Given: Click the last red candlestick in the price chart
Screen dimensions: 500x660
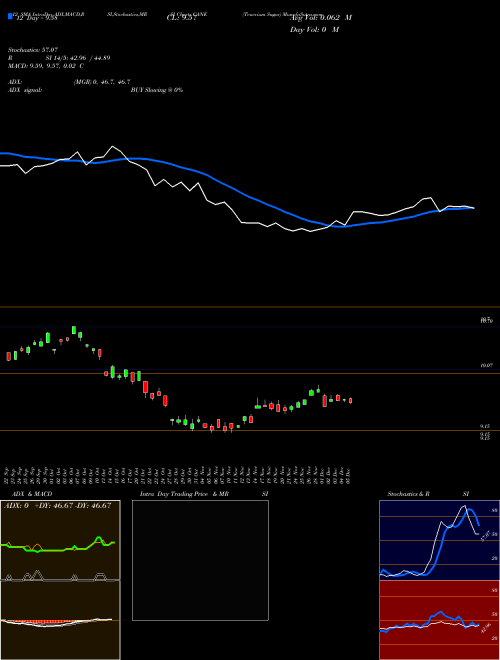Looking at the screenshot, I should (x=351, y=401).
